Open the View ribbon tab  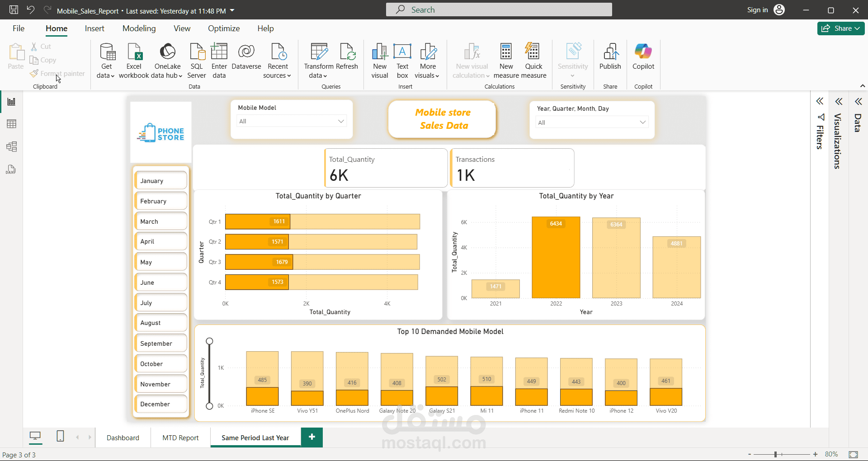click(x=182, y=28)
